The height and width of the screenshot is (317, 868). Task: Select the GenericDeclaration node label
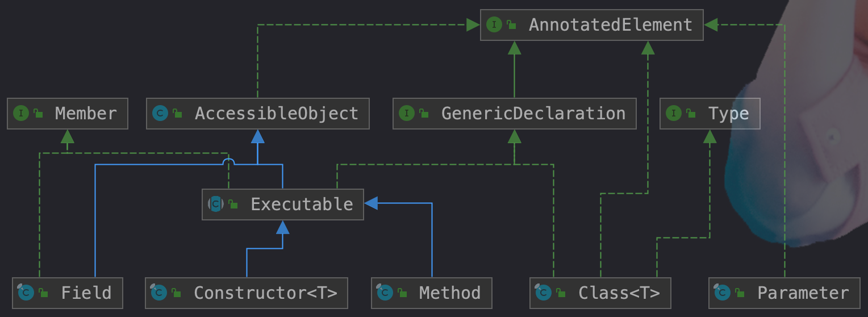[533, 114]
